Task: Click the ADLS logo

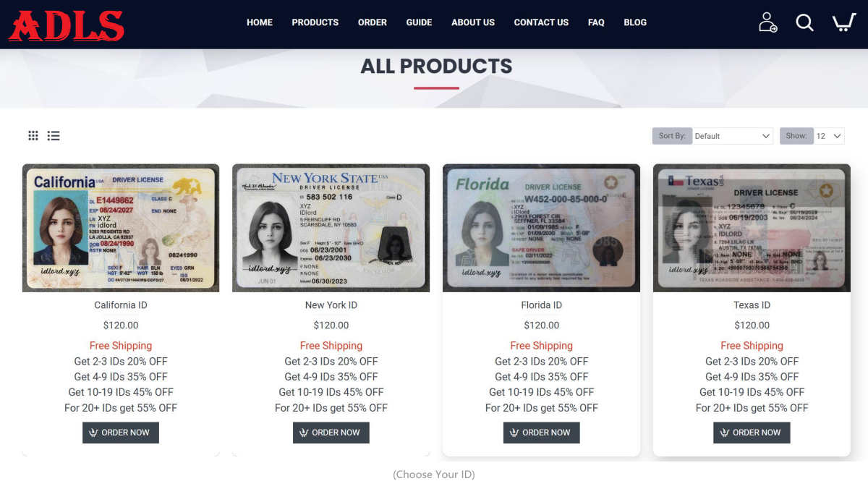Action: point(67,25)
